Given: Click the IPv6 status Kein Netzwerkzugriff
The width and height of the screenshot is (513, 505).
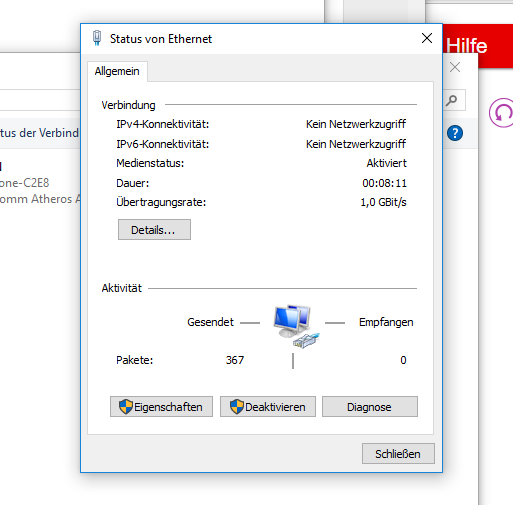Looking at the screenshot, I should tap(356, 144).
